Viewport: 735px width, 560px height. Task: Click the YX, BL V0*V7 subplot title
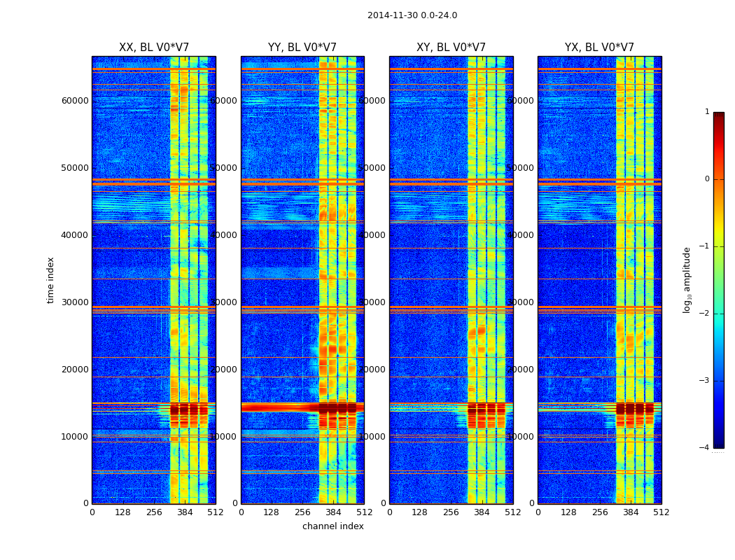[x=599, y=48]
